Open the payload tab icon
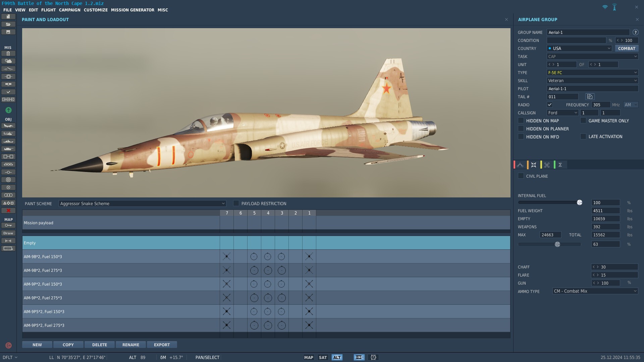This screenshot has width=644, height=362. (534, 165)
